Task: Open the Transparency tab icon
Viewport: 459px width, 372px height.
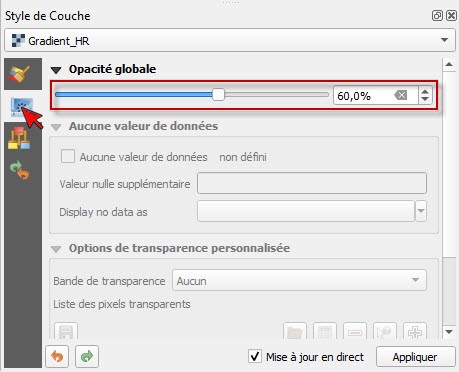Action: tap(22, 106)
